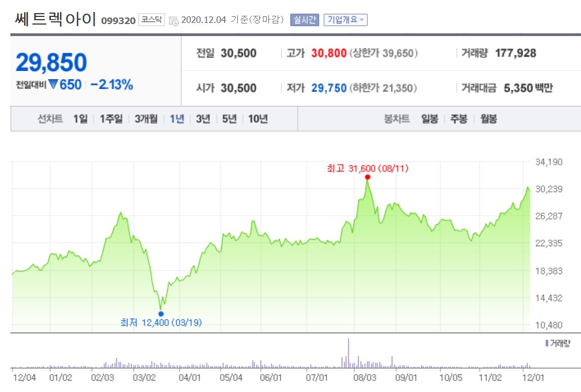Click the 34,190 y-axis price label

click(549, 162)
